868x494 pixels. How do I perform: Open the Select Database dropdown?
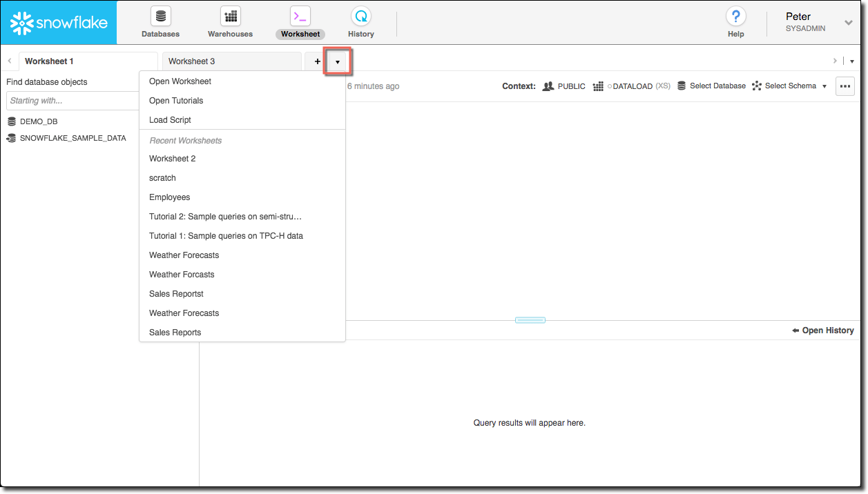click(711, 86)
